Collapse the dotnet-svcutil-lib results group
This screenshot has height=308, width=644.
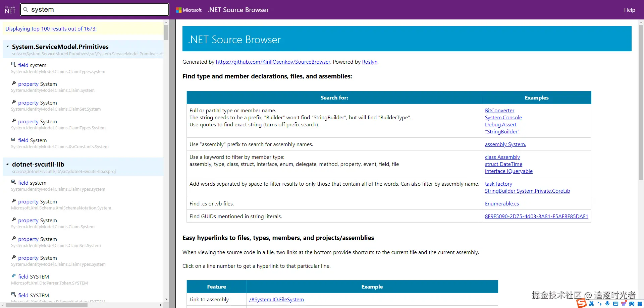7,164
